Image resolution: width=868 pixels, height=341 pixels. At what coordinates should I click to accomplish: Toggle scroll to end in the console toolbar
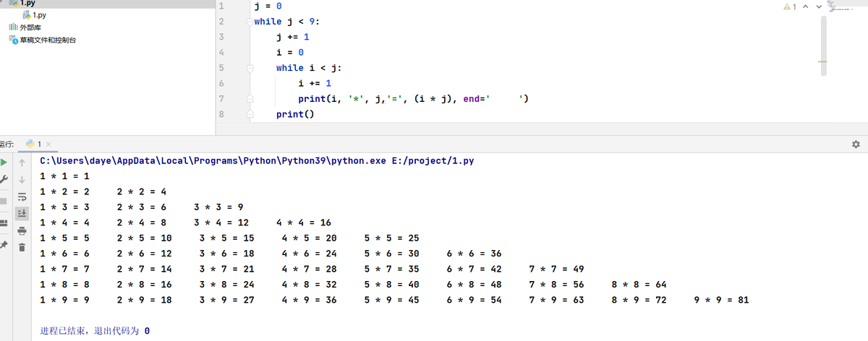22,213
